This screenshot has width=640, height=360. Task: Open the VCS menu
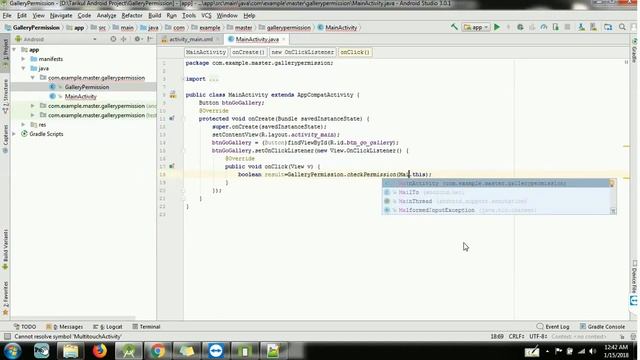[206, 16]
